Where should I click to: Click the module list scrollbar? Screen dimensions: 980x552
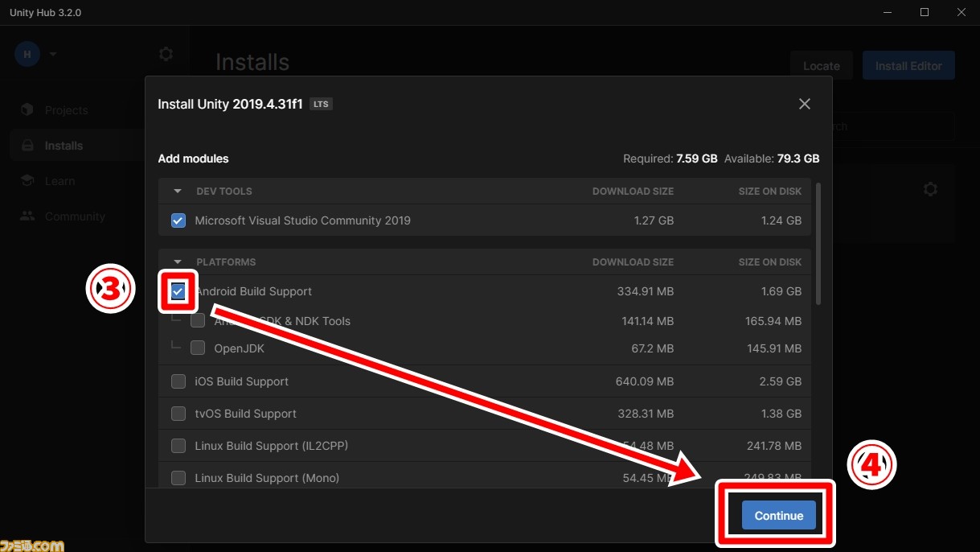818,244
